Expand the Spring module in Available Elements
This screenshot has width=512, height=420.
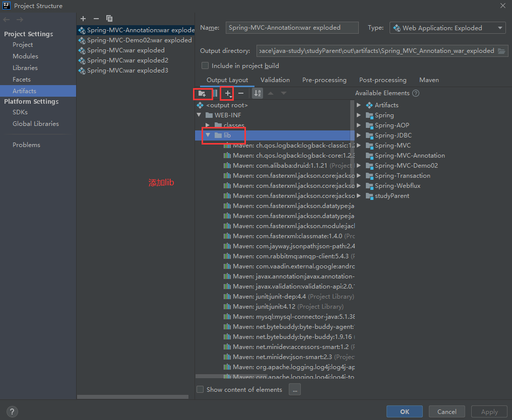pyautogui.click(x=359, y=115)
